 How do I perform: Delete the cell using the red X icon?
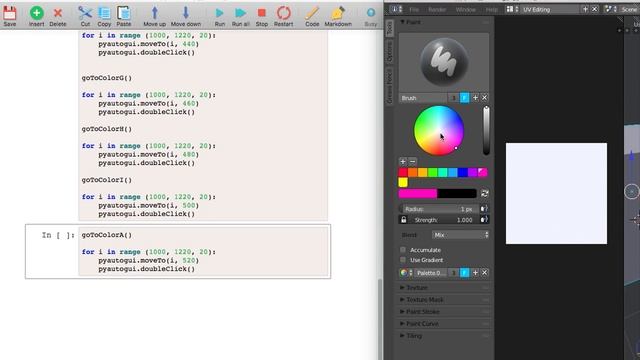click(x=58, y=13)
